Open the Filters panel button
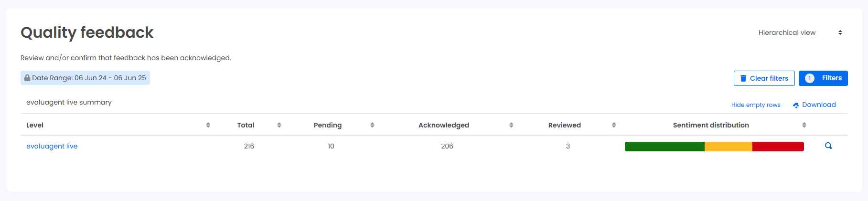Image resolution: width=868 pixels, height=201 pixels. (823, 78)
